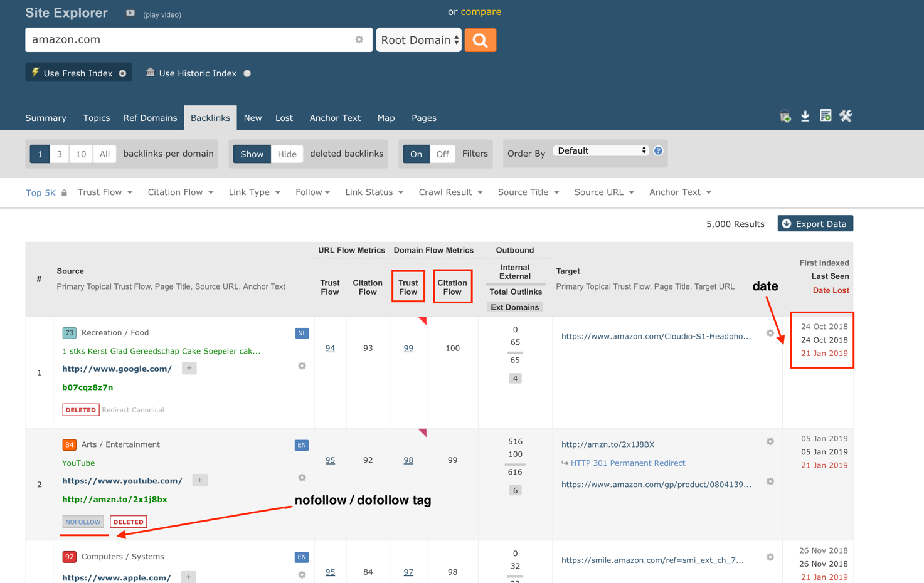The height and width of the screenshot is (583, 924).
Task: Switch to Map tab
Action: 386,118
